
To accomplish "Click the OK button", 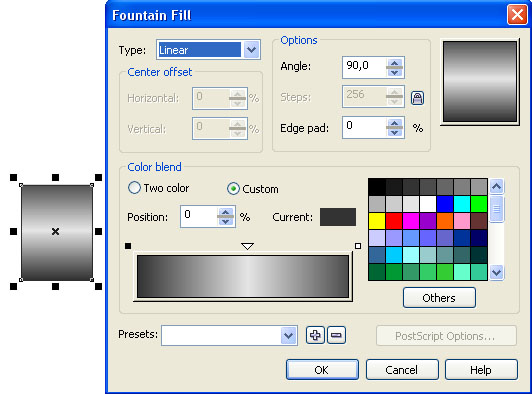I will coord(322,370).
